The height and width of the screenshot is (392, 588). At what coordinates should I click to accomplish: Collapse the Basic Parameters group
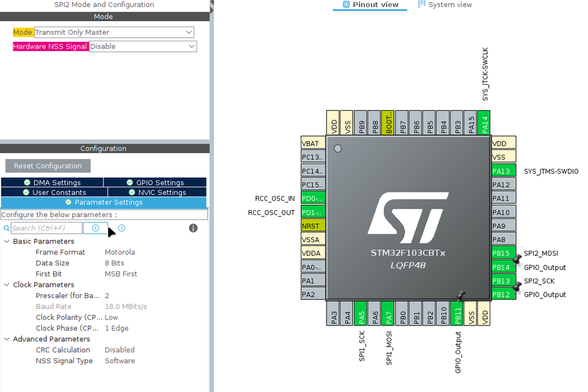click(x=6, y=241)
